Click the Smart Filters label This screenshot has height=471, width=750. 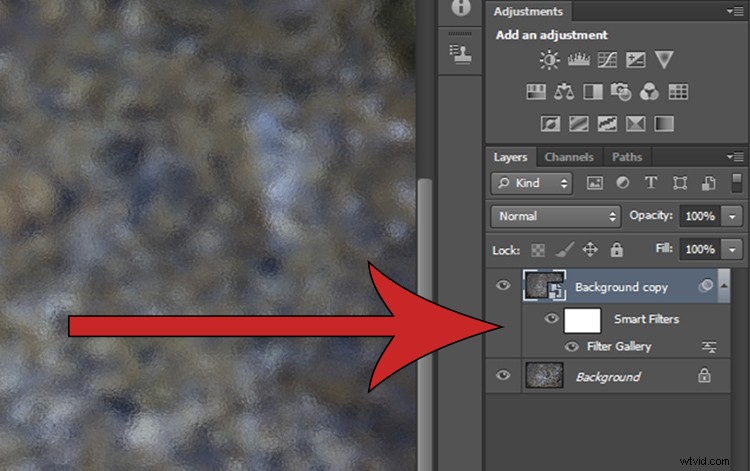[x=646, y=319]
